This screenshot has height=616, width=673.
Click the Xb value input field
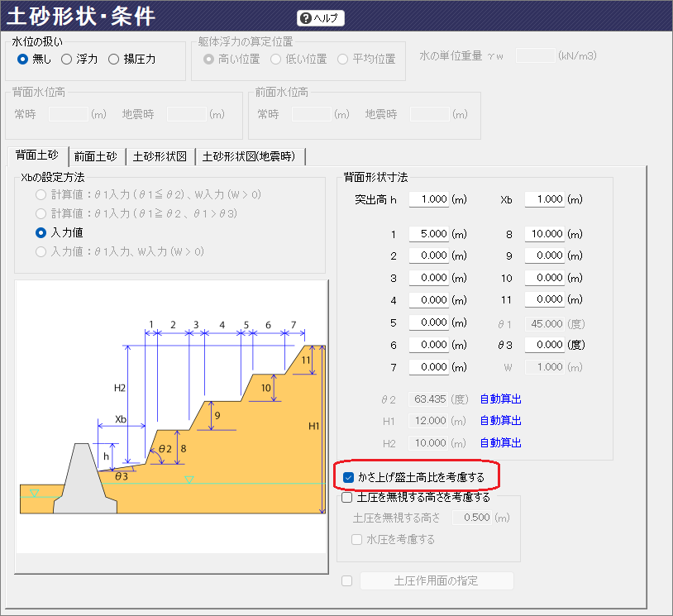click(x=544, y=199)
